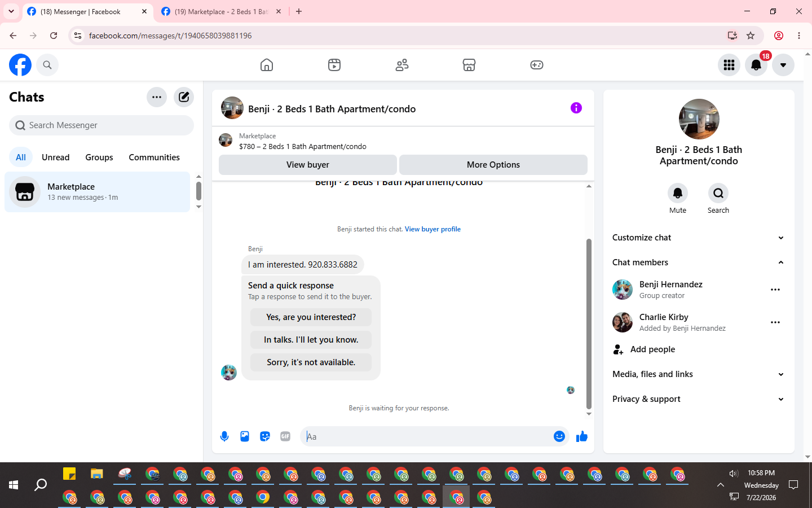812x508 pixels.
Task: Choose a sticker with the sticker icon
Action: click(x=265, y=436)
